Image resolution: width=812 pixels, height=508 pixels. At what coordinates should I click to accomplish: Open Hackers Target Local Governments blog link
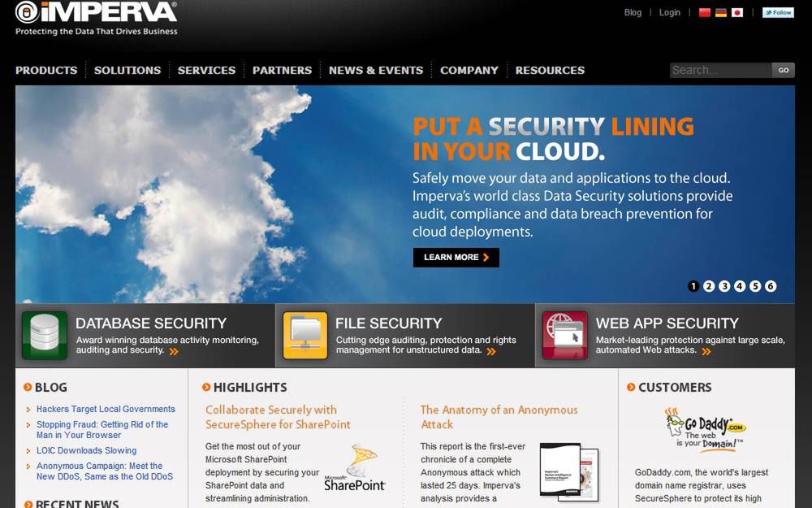pyautogui.click(x=106, y=409)
